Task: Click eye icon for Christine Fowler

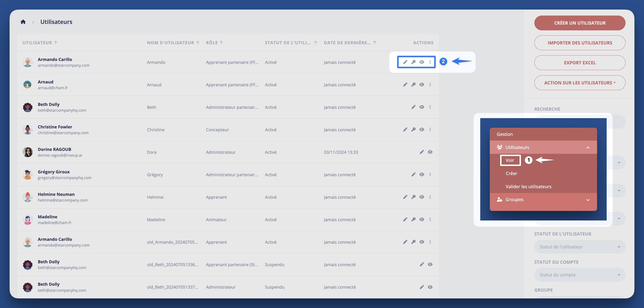Action: pyautogui.click(x=422, y=130)
